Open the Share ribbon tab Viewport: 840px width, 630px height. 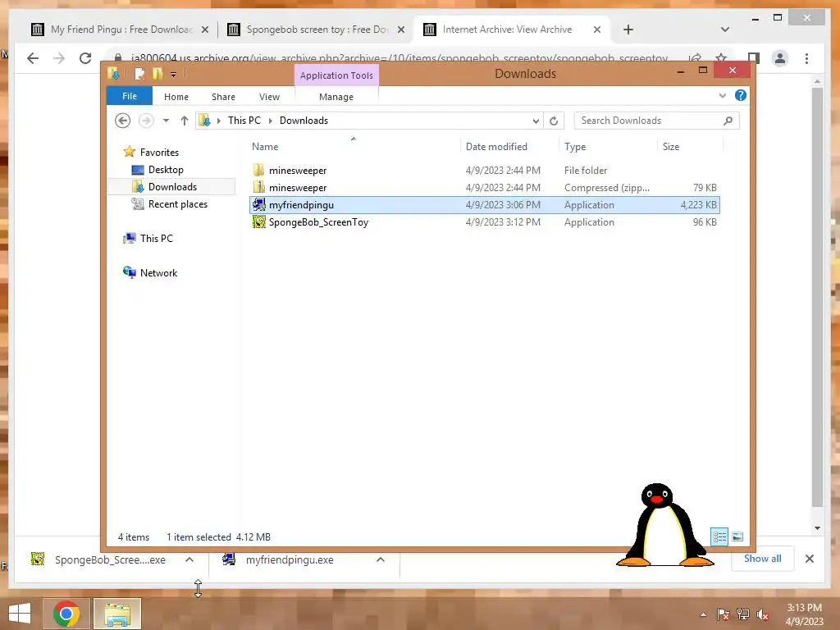[223, 97]
